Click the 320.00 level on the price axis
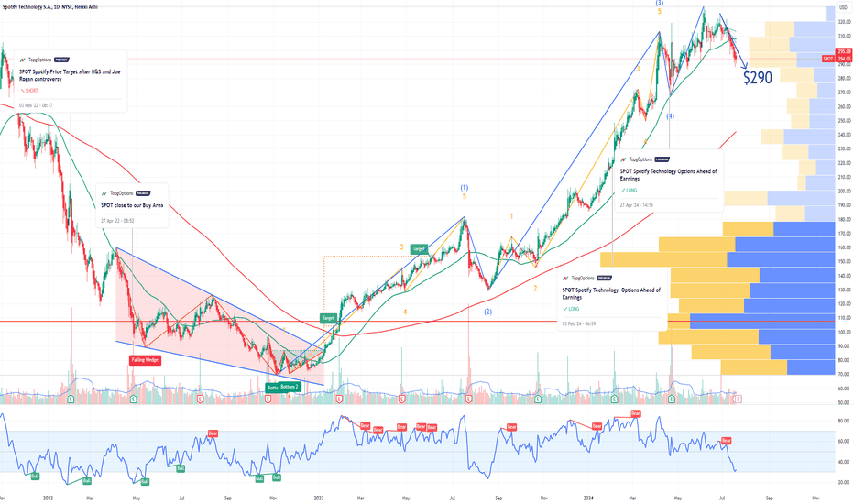Viewport: 854px width, 504px height. (845, 22)
